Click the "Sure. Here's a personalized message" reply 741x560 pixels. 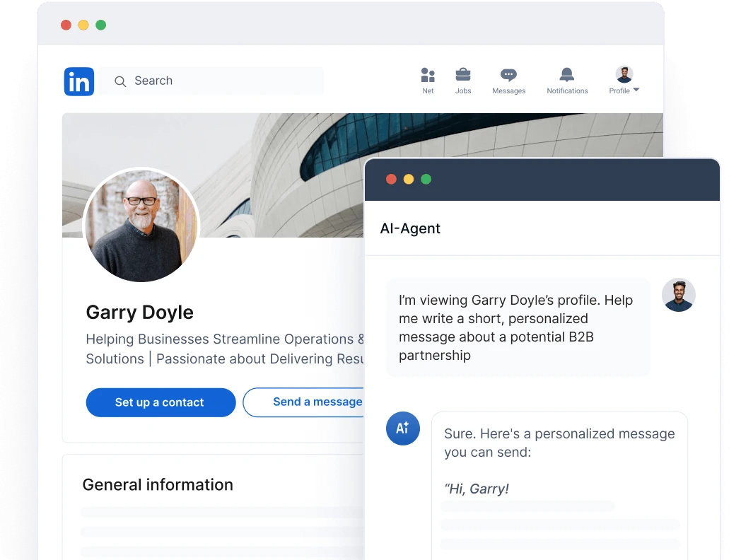tap(559, 443)
